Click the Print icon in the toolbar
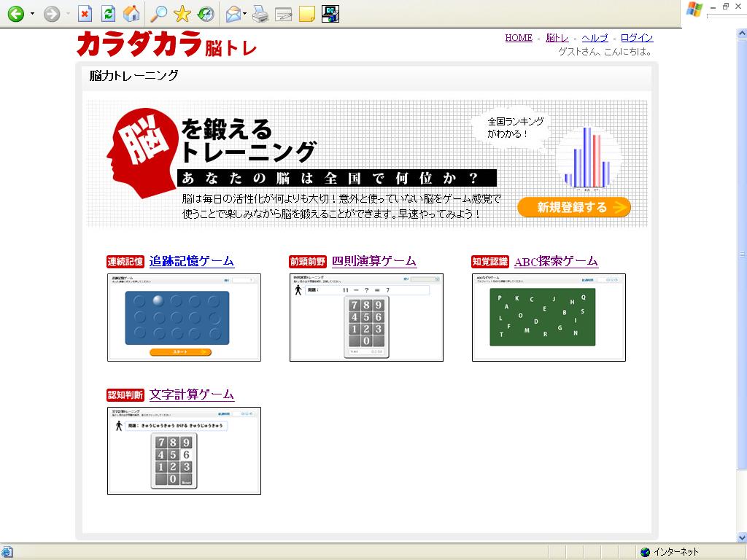Screen dimensions: 747x560 (260, 14)
